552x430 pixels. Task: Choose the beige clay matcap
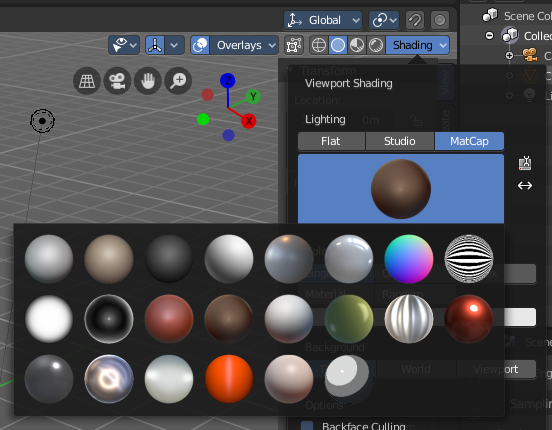tap(109, 259)
